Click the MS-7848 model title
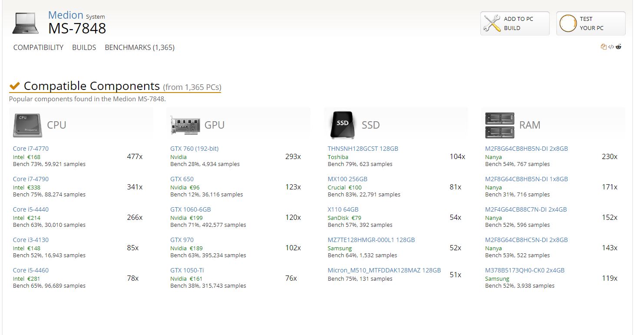This screenshot has width=644, height=335. [77, 28]
